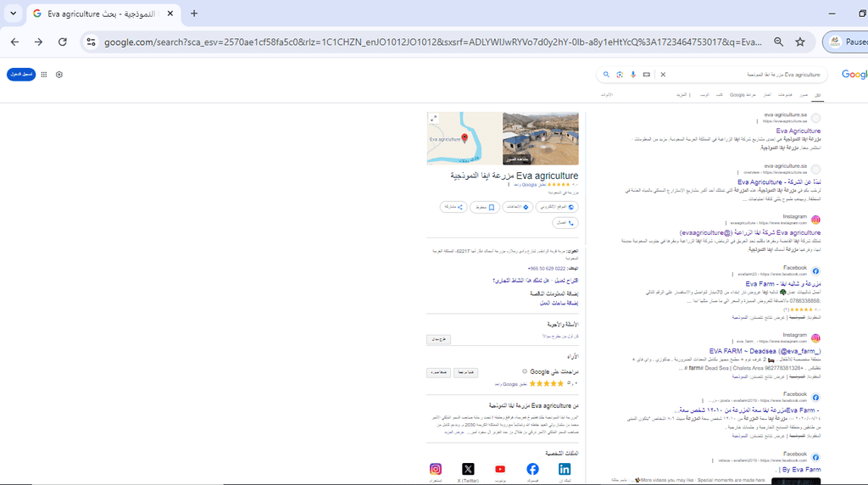Select the Google Maps search tab
Screen dimensions: 868x485
(x=743, y=95)
